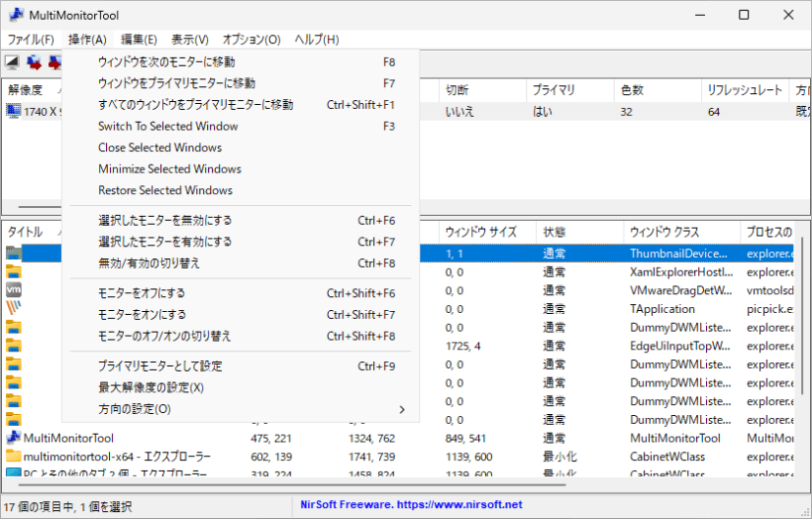Sort by the 色数 column header
The width and height of the screenshot is (812, 519).
coord(658,90)
